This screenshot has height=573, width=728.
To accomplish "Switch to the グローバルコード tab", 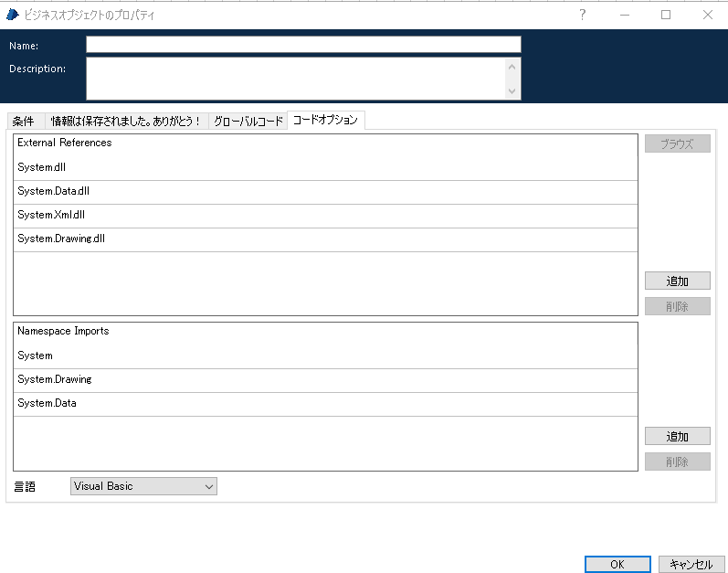I will 248,122.
